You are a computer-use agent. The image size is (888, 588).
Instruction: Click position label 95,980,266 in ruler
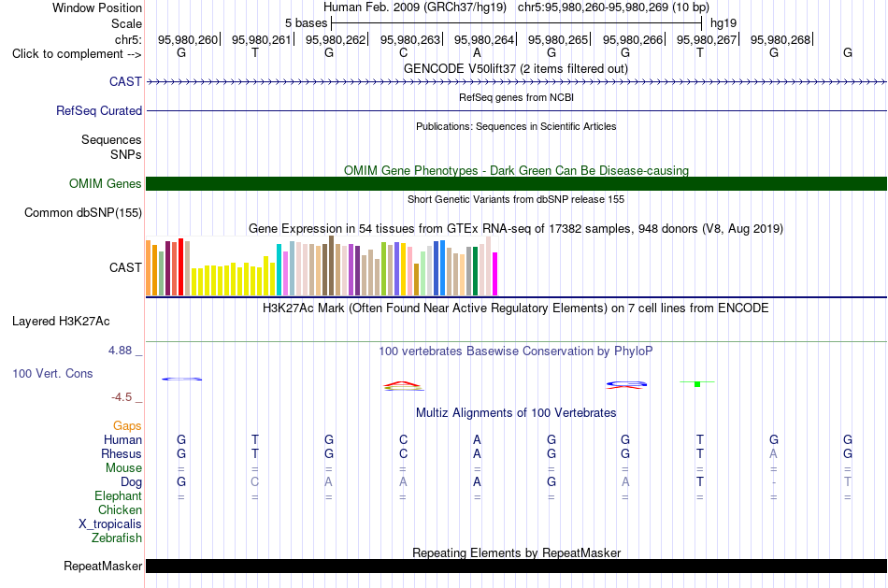[633, 39]
